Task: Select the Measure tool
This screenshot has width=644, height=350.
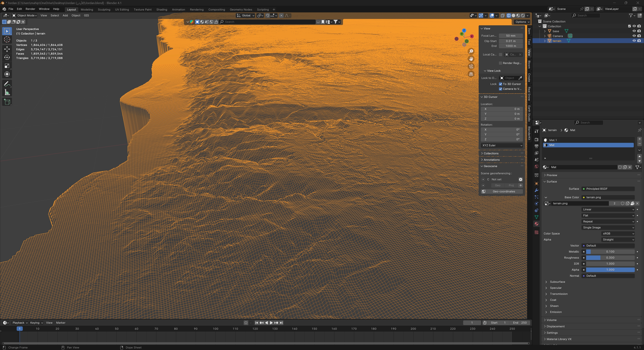Action: tap(7, 93)
